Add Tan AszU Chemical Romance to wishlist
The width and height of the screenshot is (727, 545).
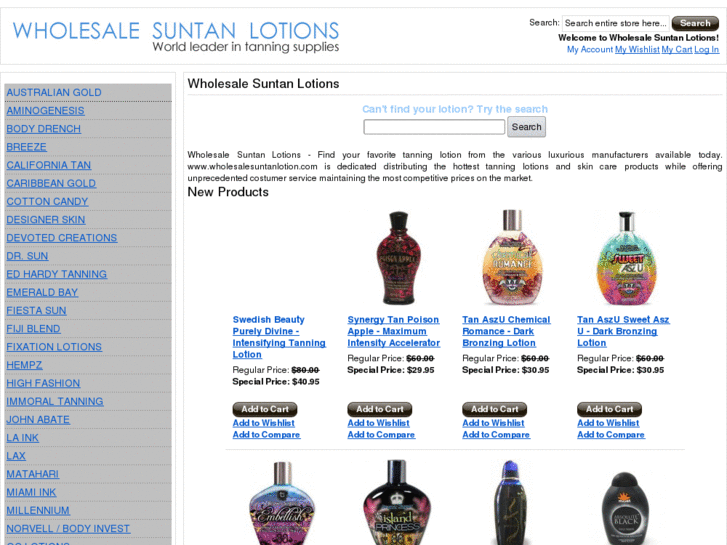pos(493,423)
